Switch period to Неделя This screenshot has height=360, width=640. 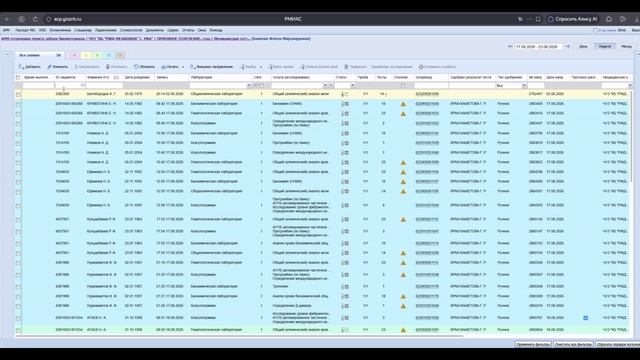pyautogui.click(x=605, y=47)
